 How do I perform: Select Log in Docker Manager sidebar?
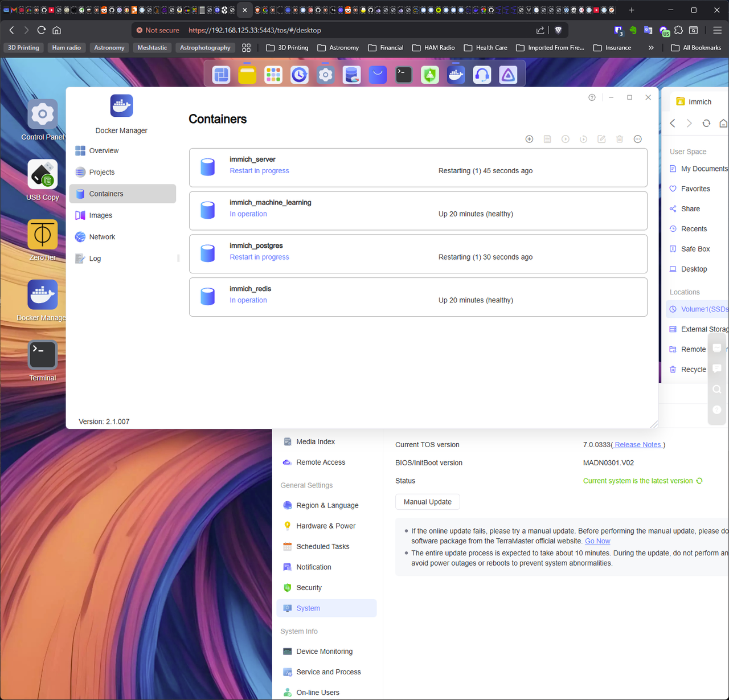(122, 259)
